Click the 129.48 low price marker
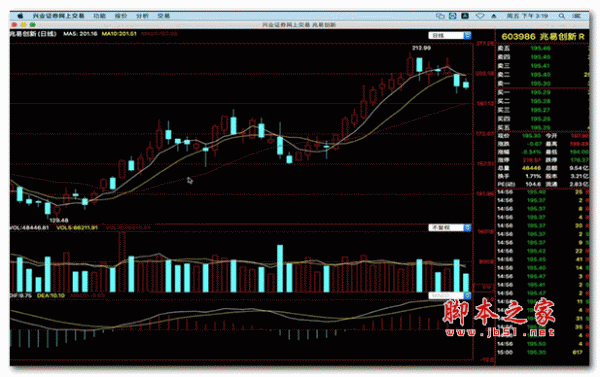Screen dimensions: 600x377 (x=59, y=220)
